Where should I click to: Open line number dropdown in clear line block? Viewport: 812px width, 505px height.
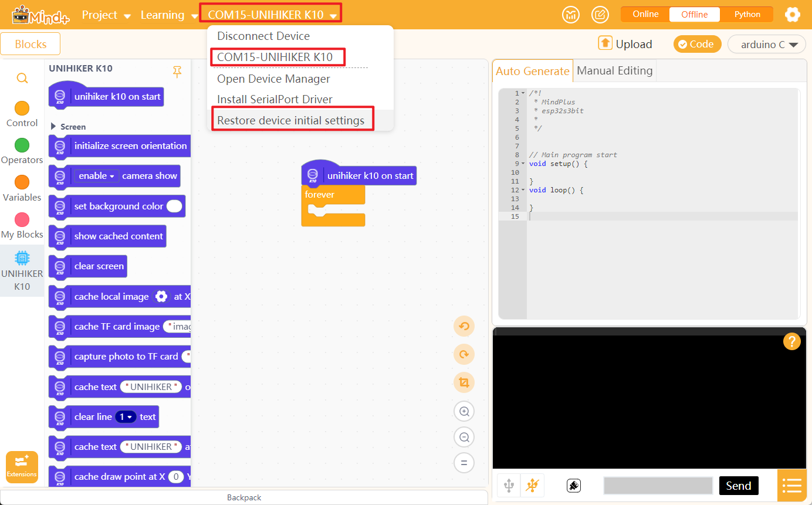coord(126,417)
